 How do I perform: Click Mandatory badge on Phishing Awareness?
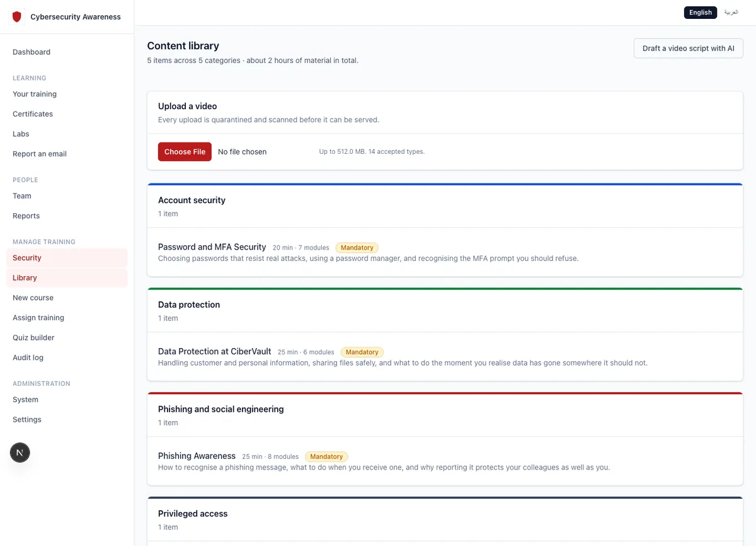(326, 456)
